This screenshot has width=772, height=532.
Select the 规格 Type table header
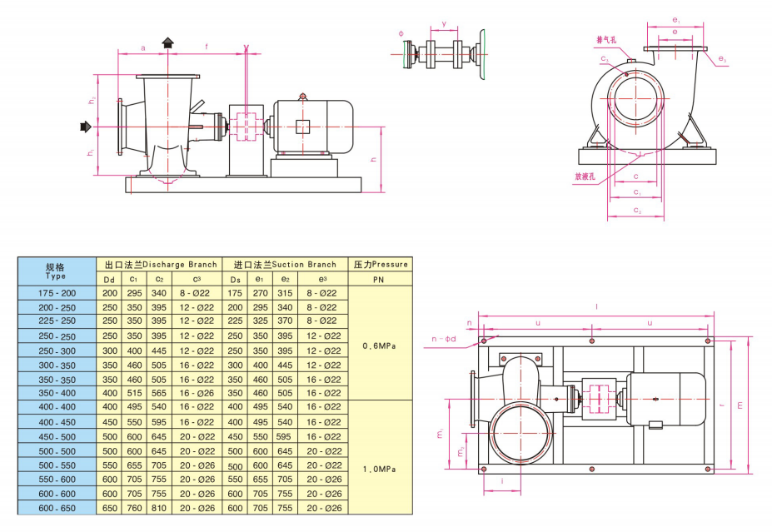point(56,271)
